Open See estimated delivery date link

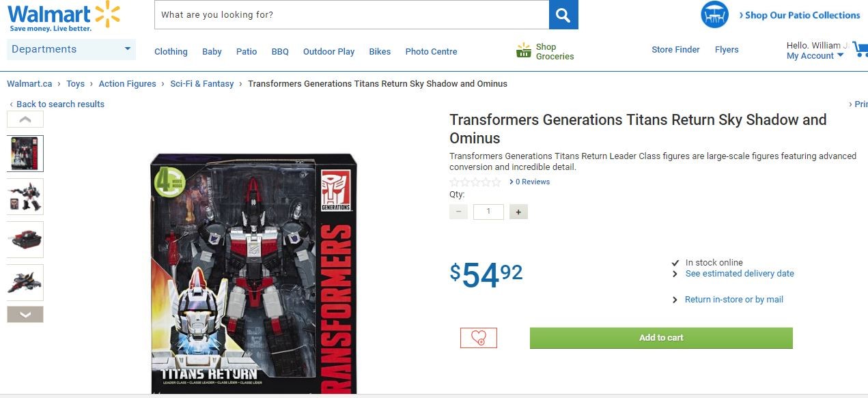coord(740,274)
